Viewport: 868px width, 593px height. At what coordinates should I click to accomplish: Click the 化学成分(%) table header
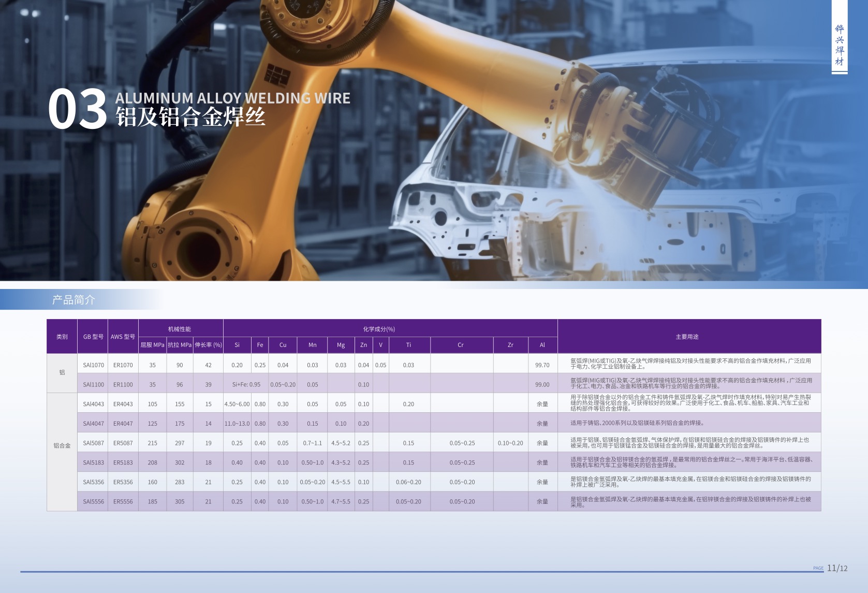(x=378, y=329)
